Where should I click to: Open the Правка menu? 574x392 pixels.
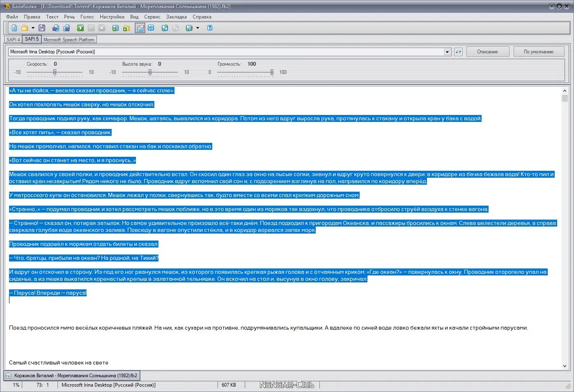[x=32, y=17]
